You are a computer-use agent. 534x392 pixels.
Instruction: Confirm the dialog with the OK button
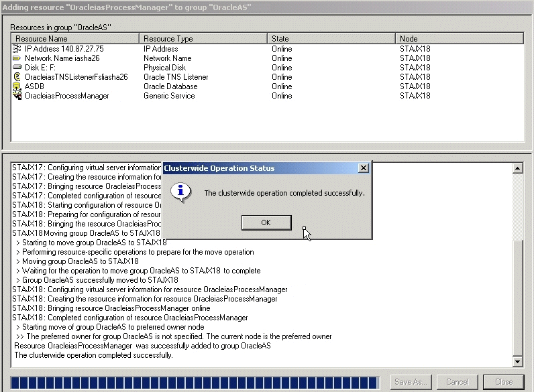[266, 222]
